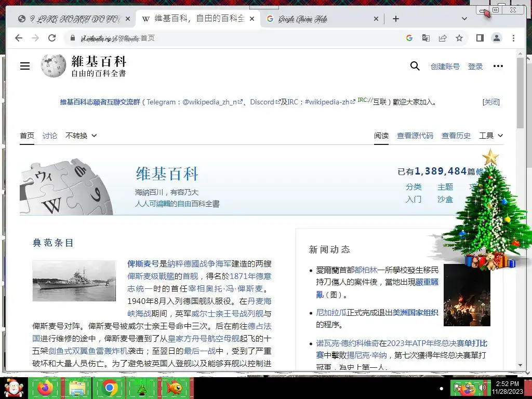Open @wikipedia_zh_n Telegram link
The image size is (532, 399).
click(x=212, y=102)
